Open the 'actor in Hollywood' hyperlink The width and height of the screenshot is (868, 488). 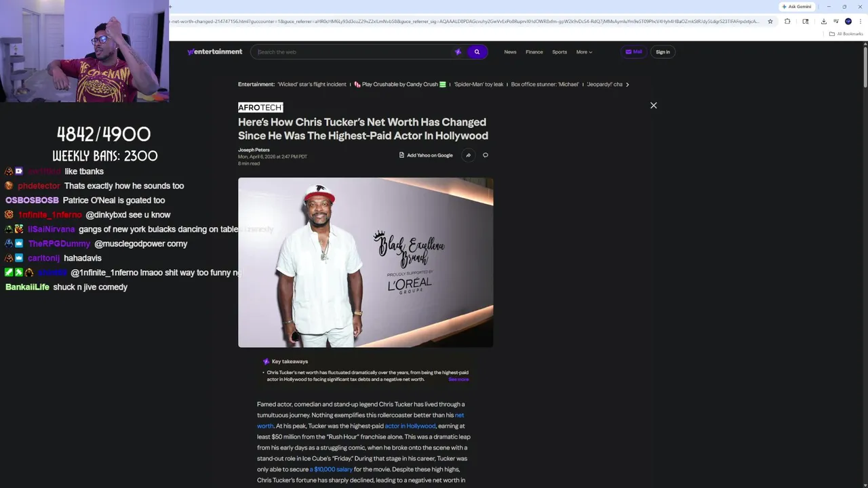pos(410,426)
